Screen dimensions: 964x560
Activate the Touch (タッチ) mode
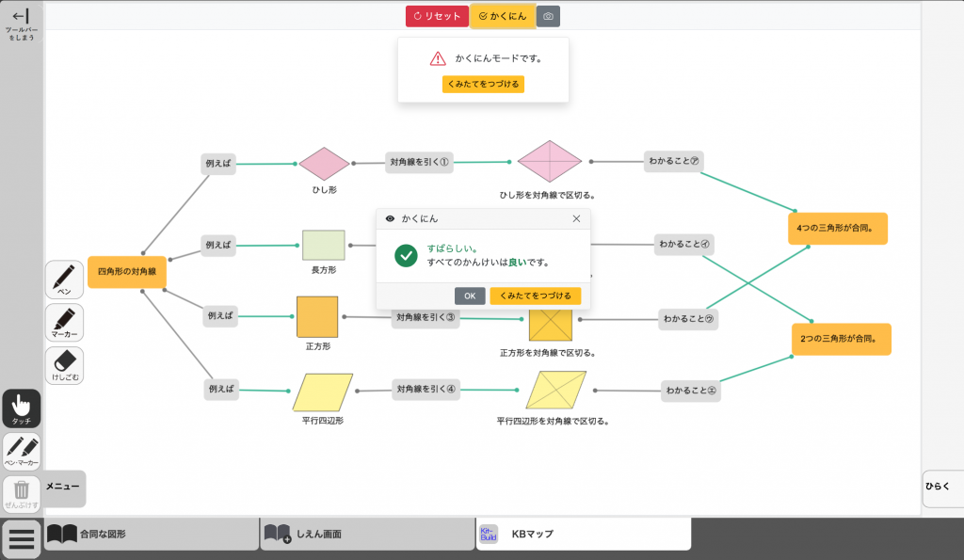point(22,408)
